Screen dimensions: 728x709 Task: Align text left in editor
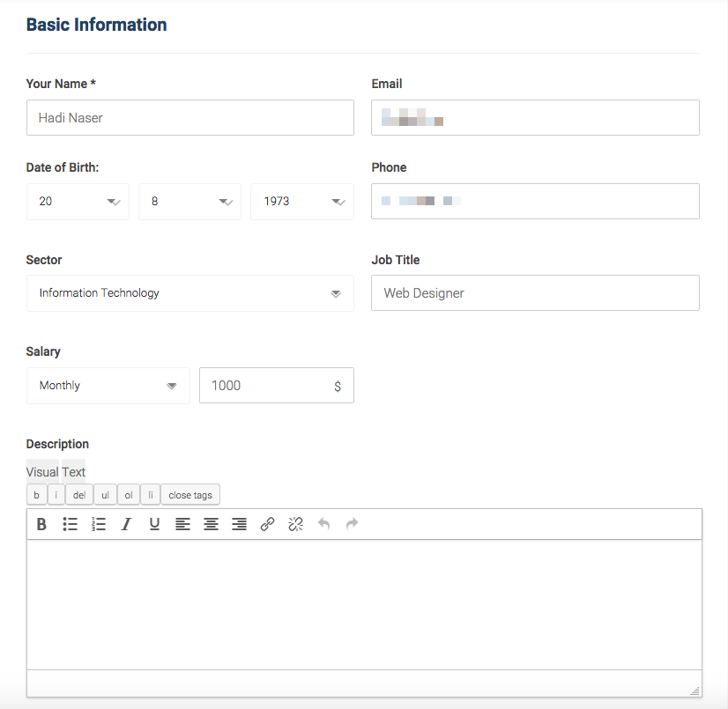click(182, 524)
